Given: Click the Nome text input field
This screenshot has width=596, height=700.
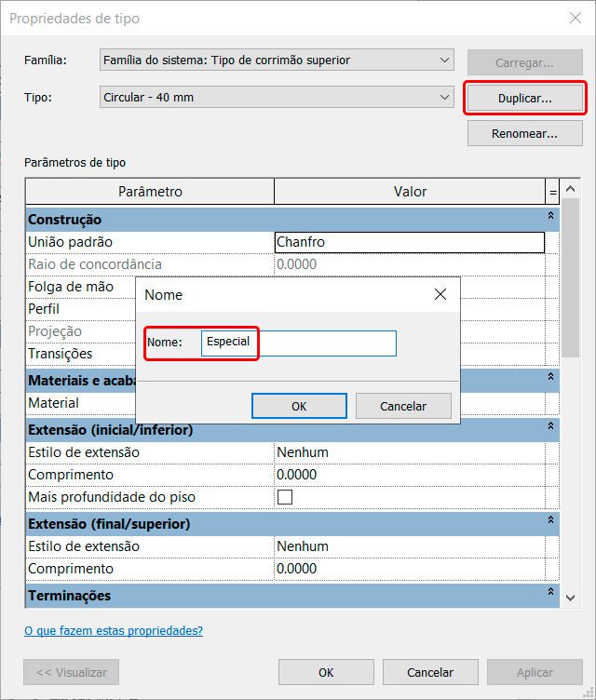Looking at the screenshot, I should tap(299, 343).
